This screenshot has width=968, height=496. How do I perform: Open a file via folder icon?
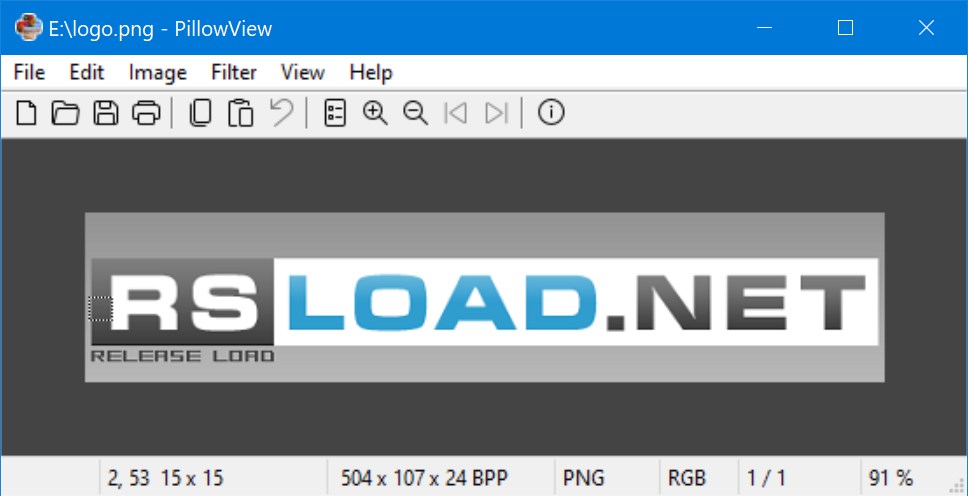65,113
